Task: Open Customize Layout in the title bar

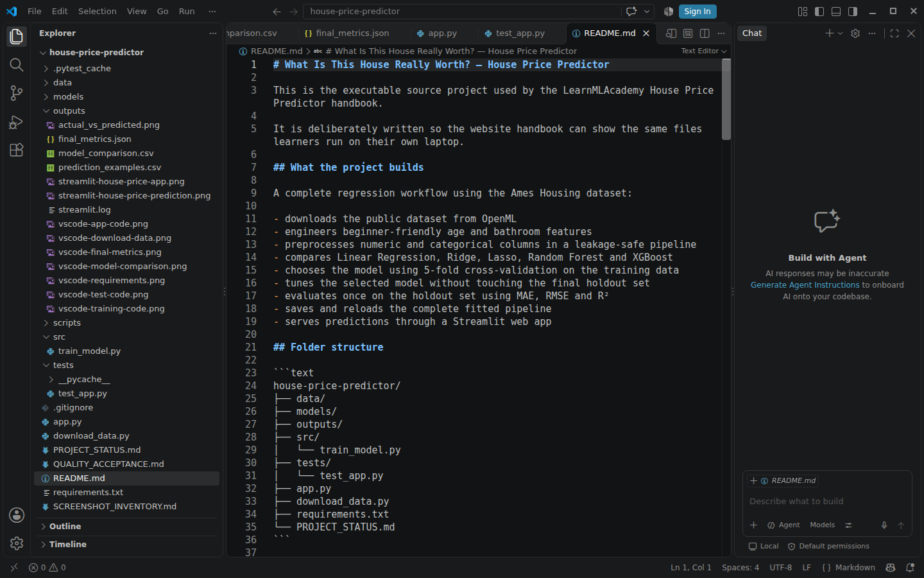Action: coord(803,12)
